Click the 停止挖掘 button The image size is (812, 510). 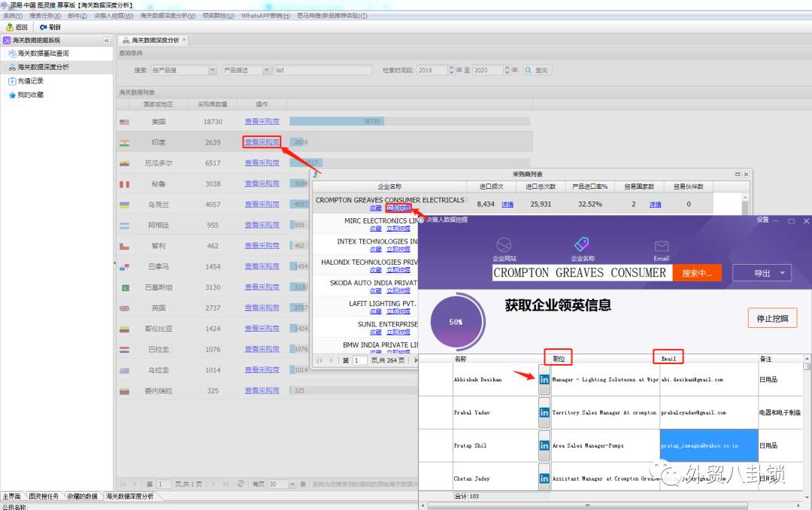click(772, 318)
